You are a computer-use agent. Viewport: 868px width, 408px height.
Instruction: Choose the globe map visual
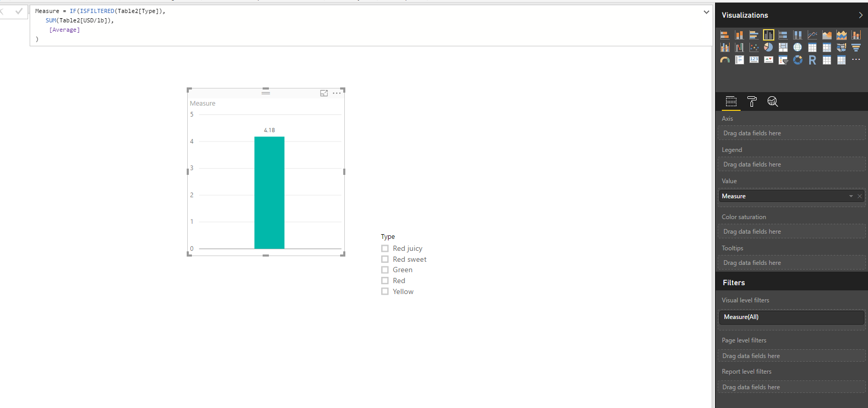pos(798,47)
